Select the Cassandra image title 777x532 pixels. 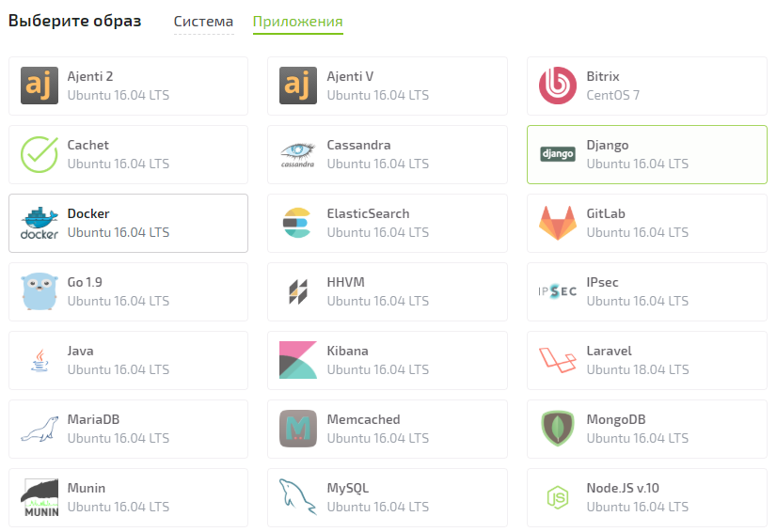click(x=358, y=145)
